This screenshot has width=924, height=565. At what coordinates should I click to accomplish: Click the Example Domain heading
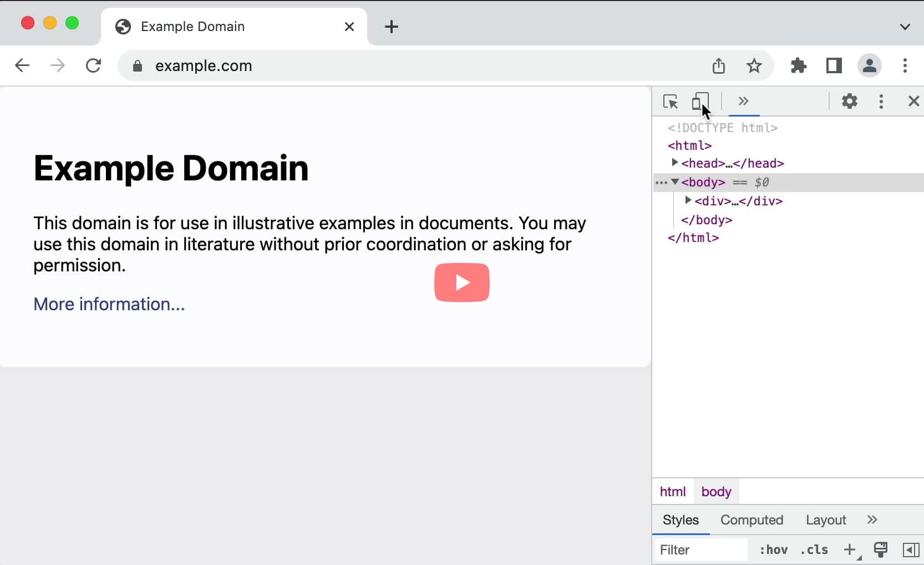(x=171, y=168)
